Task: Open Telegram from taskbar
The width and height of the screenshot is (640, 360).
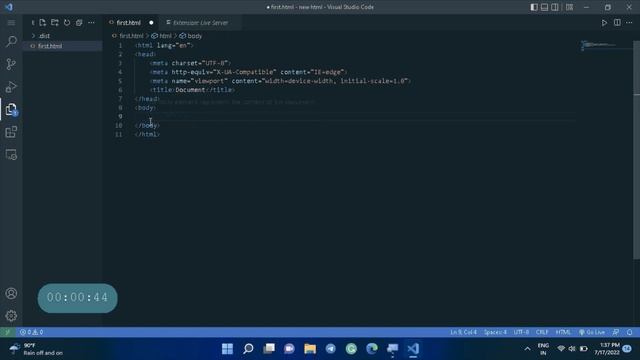Action: point(331,348)
